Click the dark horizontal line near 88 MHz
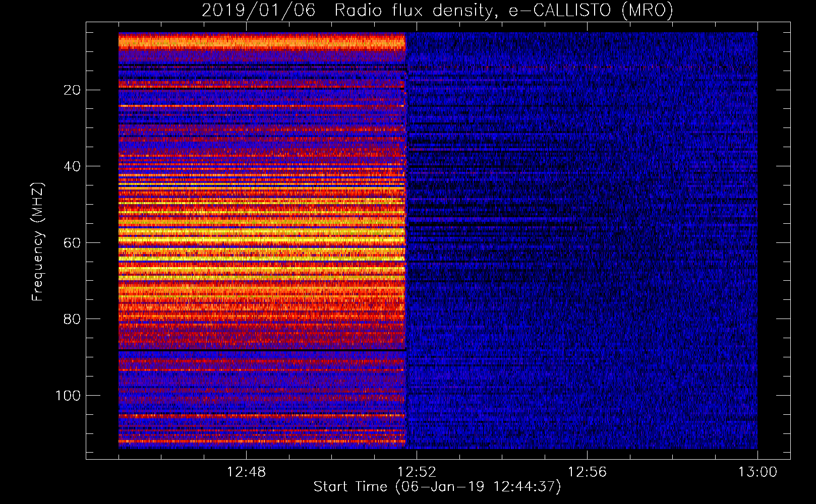Viewport: 816px width, 504px height. tap(262, 349)
